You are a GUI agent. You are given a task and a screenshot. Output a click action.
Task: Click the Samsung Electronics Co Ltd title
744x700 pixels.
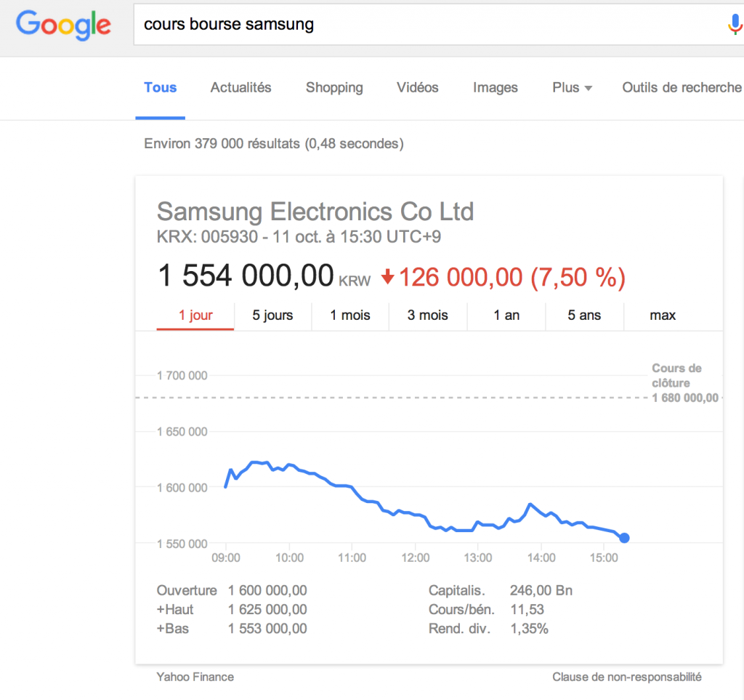(x=315, y=212)
